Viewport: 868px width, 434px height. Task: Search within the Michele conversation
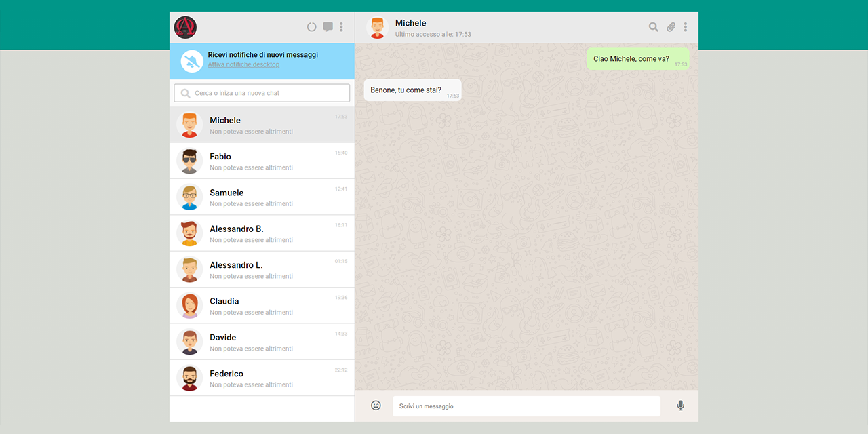pyautogui.click(x=653, y=27)
